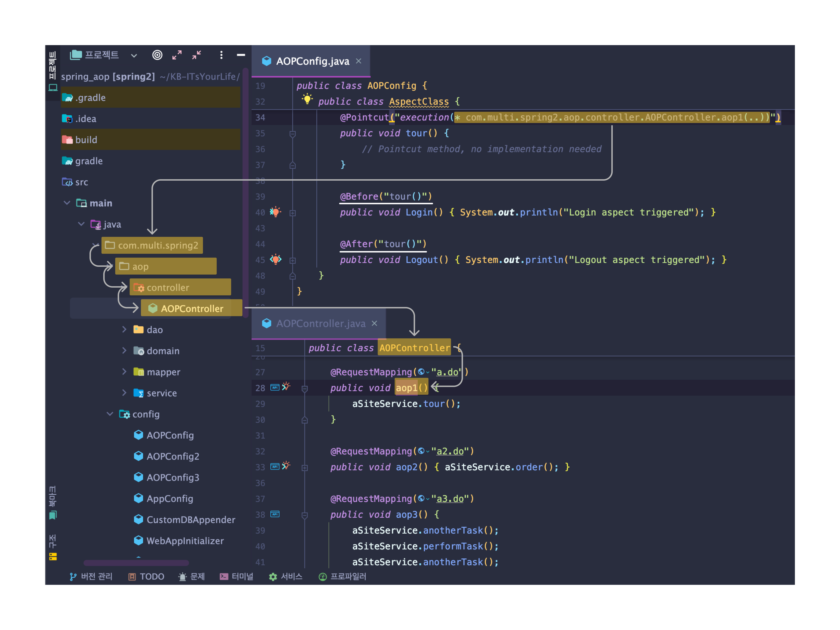This screenshot has width=840, height=630.
Task: Open the TODO tool window
Action: click(x=146, y=576)
